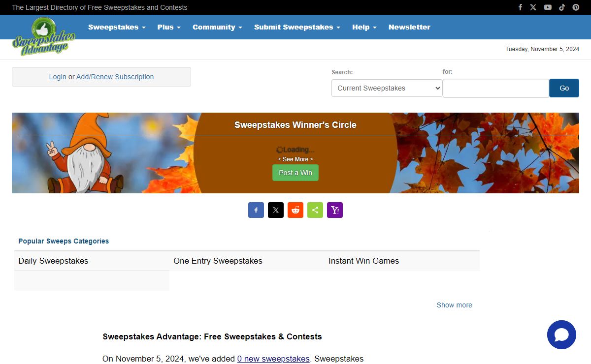Open the YouTube icon in top bar
591x364 pixels.
pyautogui.click(x=548, y=7)
